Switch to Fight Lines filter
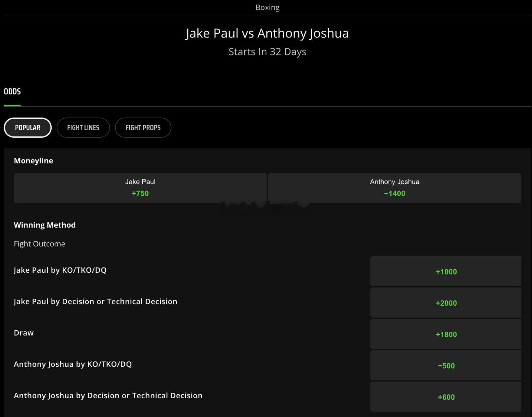Screen dimensions: 532x417 [83, 128]
